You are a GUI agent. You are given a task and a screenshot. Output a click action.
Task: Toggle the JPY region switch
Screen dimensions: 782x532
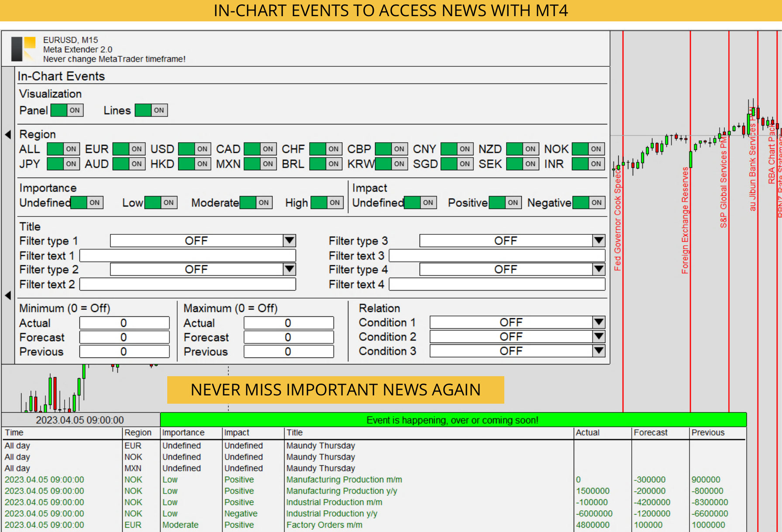(63, 164)
